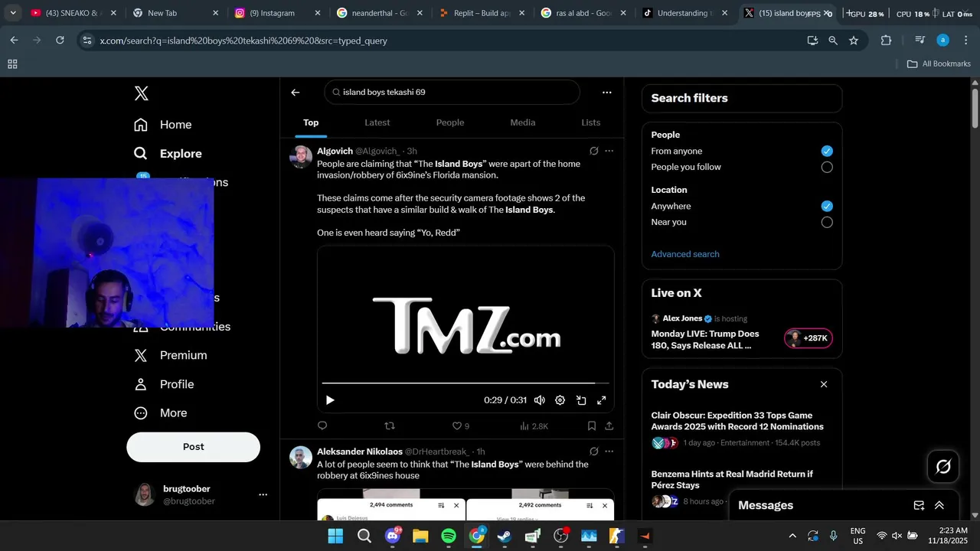Switch to the Replit browser tab
Viewport: 980px width, 551px height.
[482, 13]
